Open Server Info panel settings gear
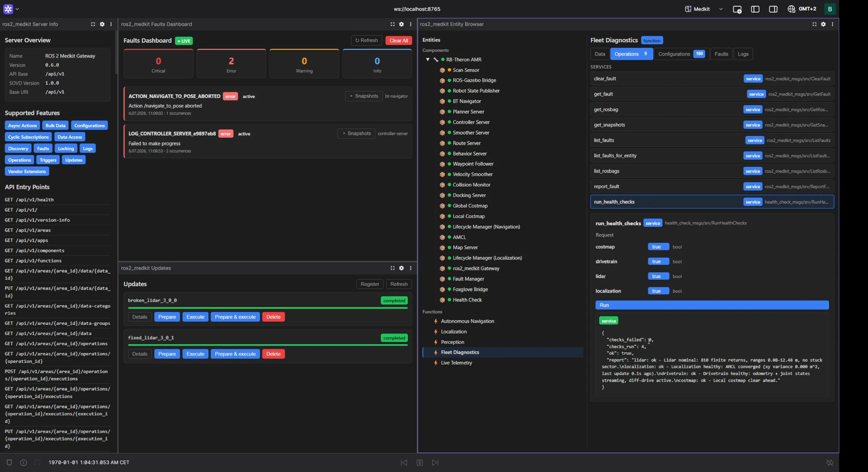The height and width of the screenshot is (472, 868). click(102, 24)
